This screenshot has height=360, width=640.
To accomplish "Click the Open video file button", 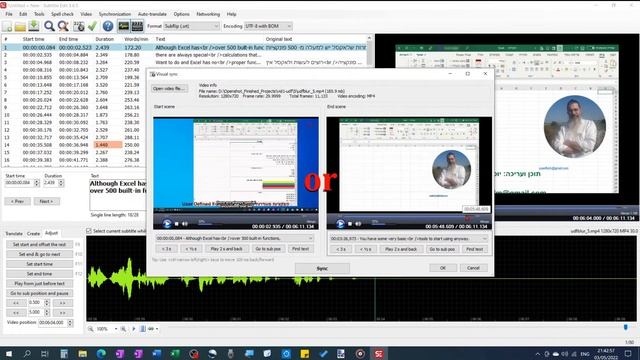I will tap(169, 89).
